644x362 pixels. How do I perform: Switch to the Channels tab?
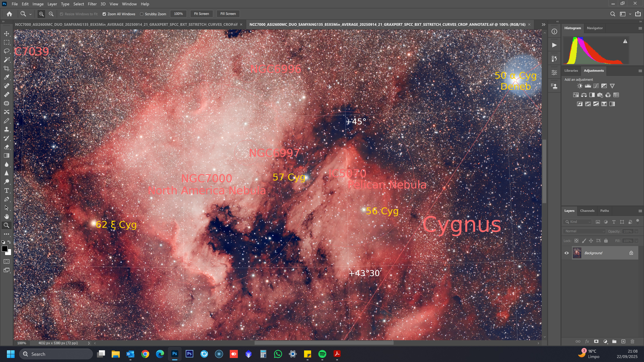tap(587, 211)
